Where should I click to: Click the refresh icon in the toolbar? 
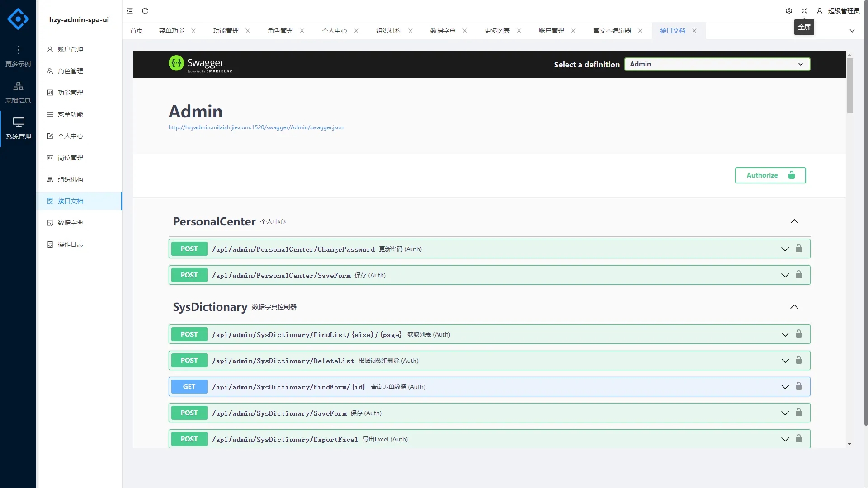tap(145, 11)
